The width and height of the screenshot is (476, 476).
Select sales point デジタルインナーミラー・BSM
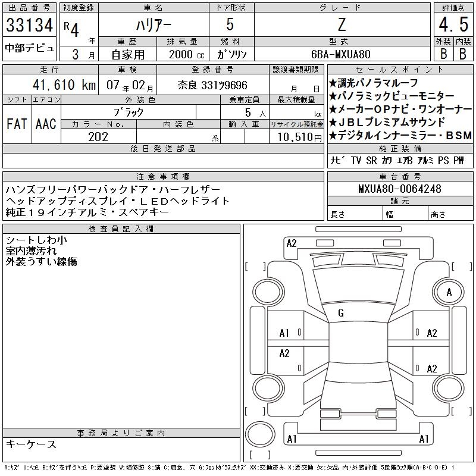pos(400,136)
